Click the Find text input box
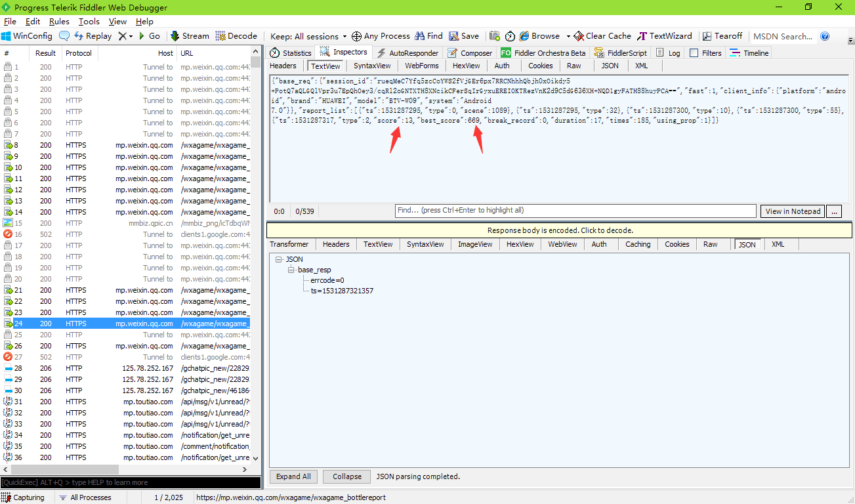This screenshot has width=855, height=504. click(575, 211)
